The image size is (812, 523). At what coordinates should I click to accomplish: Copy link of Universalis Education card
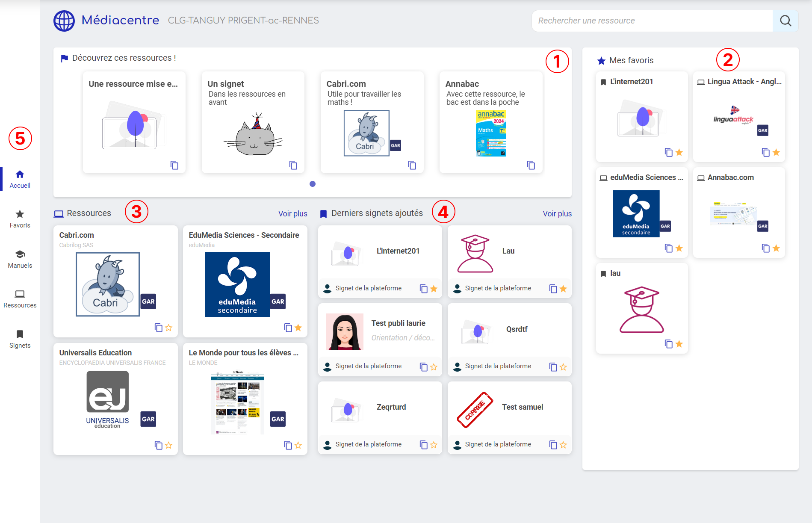point(159,445)
